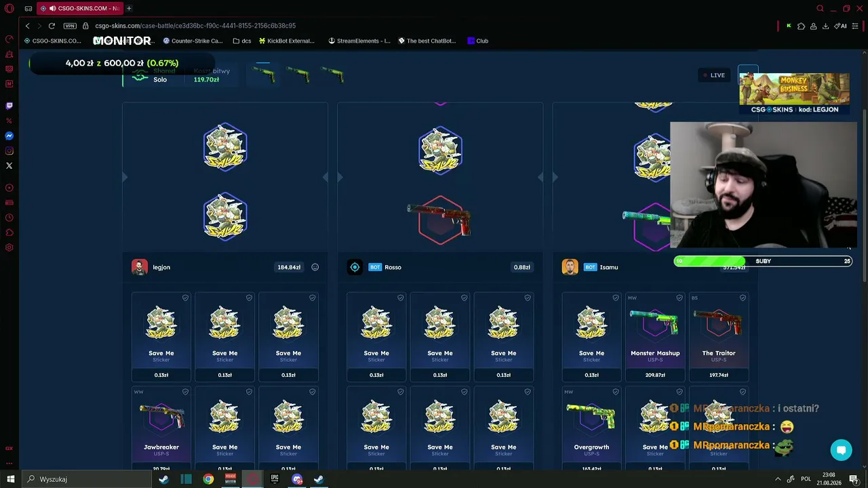Open the StreamElements bookmark
The image size is (868, 488).
click(x=359, y=41)
